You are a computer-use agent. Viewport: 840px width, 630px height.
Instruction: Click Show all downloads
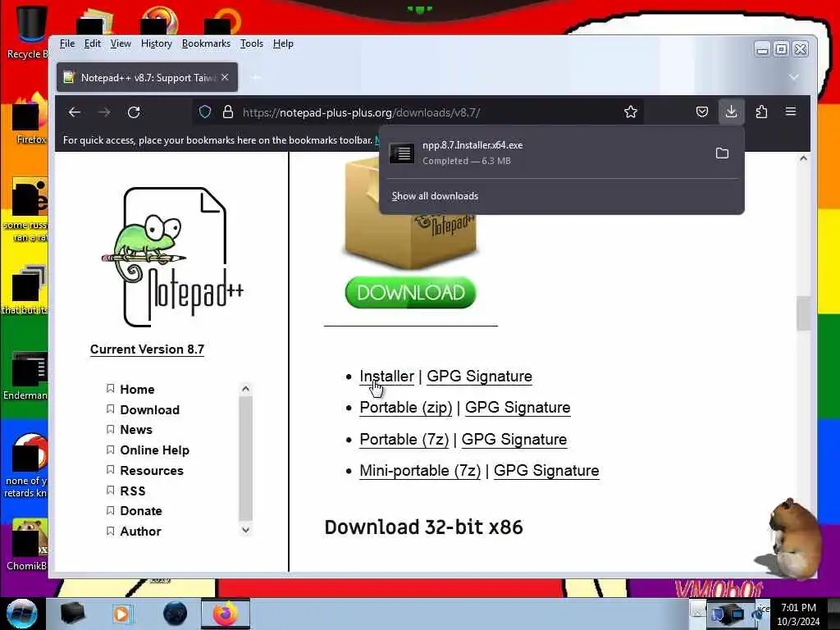435,196
